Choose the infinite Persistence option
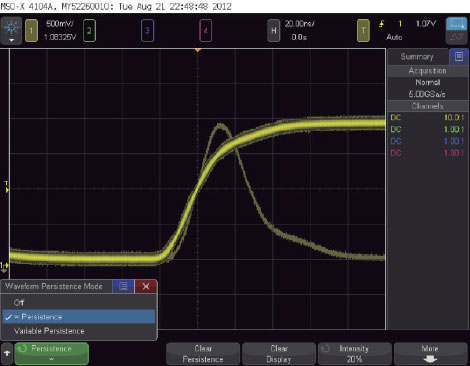The image size is (470, 366). (x=79, y=317)
